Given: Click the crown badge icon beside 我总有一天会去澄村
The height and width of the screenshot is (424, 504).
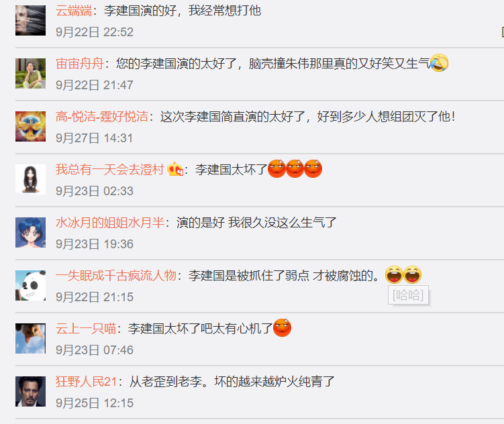Looking at the screenshot, I should tap(175, 169).
